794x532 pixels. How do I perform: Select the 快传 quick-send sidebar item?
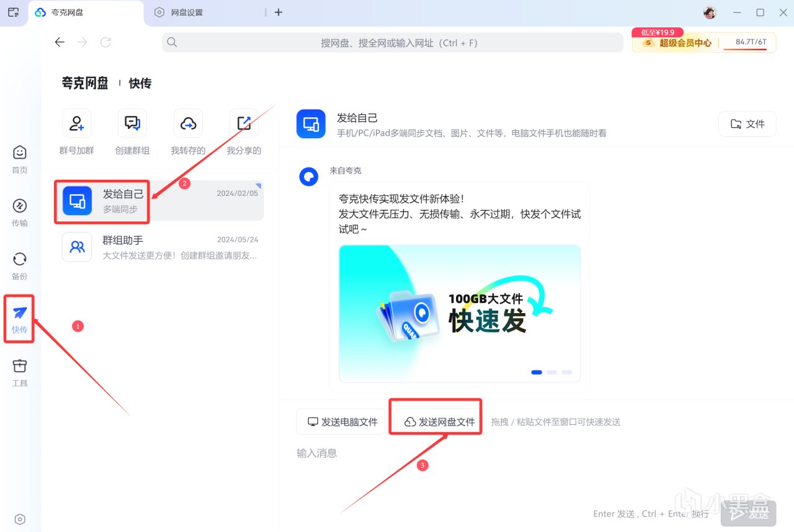click(20, 319)
